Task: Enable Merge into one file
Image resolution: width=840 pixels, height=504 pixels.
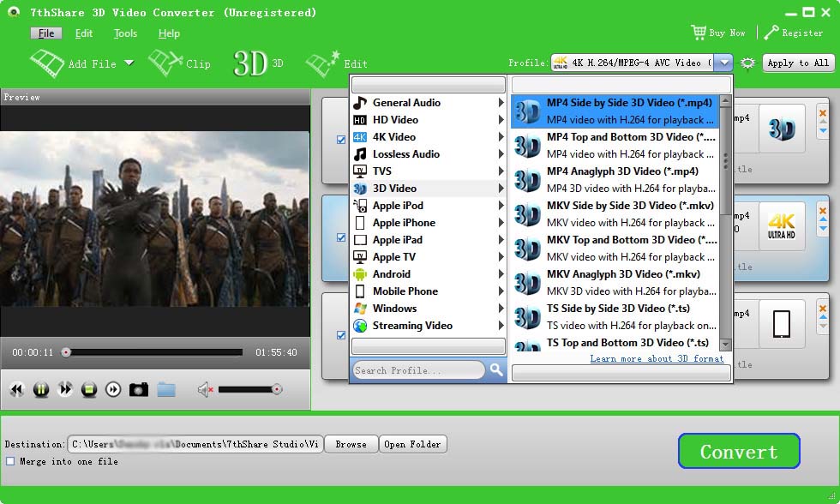Action: point(10,461)
